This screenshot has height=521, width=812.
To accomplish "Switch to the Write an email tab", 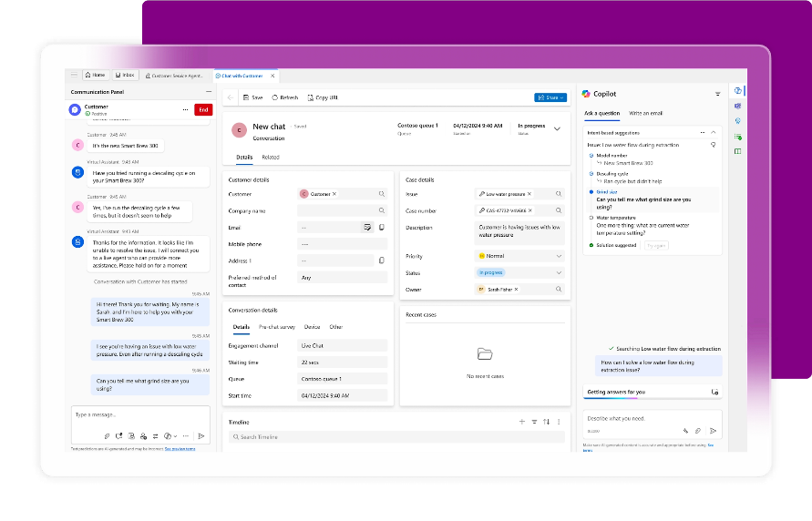I will [646, 113].
